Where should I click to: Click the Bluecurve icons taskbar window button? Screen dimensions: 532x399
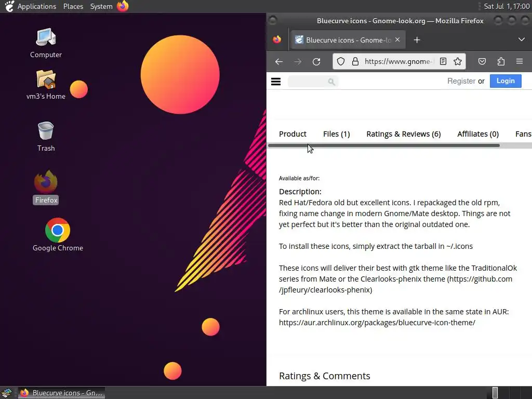point(61,393)
